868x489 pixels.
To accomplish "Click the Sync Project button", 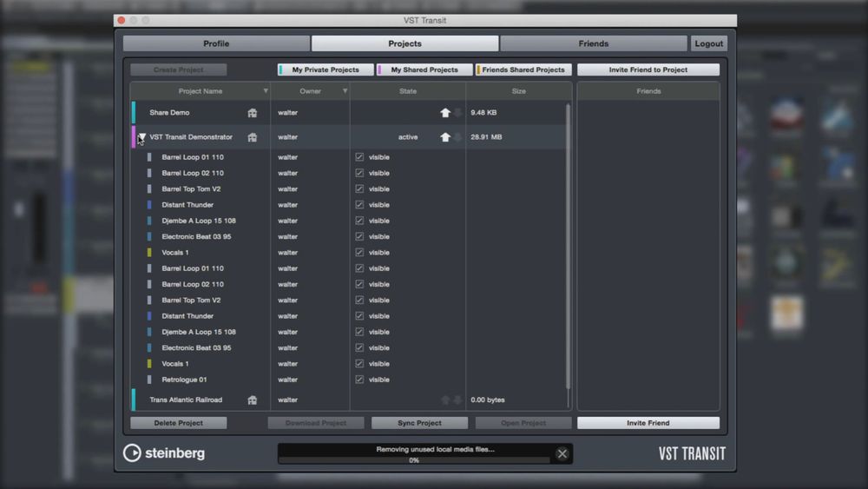I will [x=419, y=422].
